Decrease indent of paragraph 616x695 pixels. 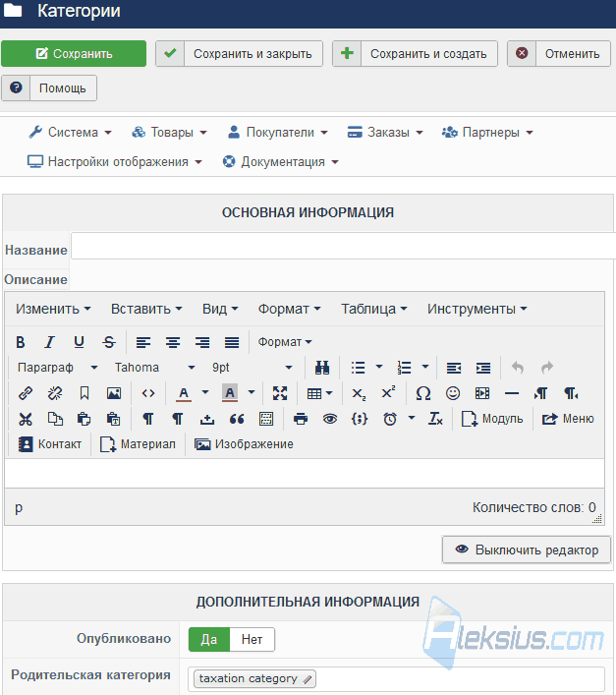[454, 368]
